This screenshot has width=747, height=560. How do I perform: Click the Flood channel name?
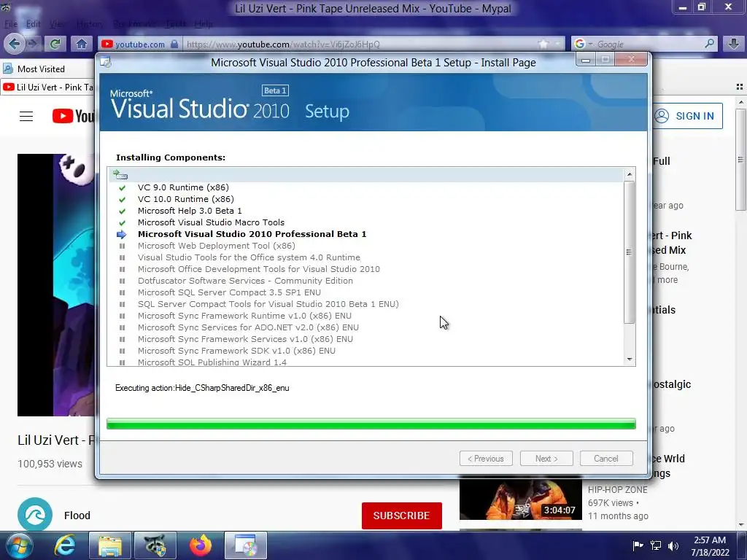coord(77,516)
